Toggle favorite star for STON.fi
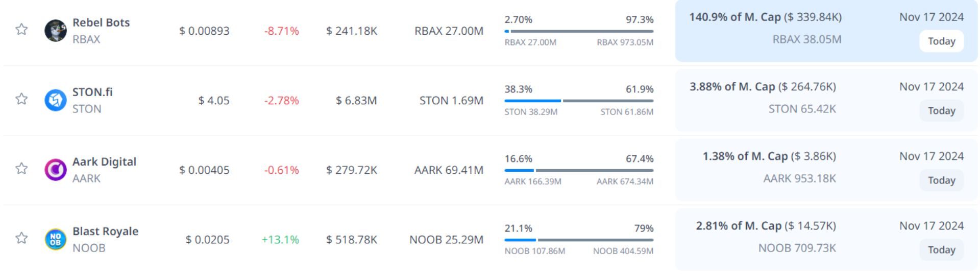Screen dimensions: 980x276 point(21,99)
